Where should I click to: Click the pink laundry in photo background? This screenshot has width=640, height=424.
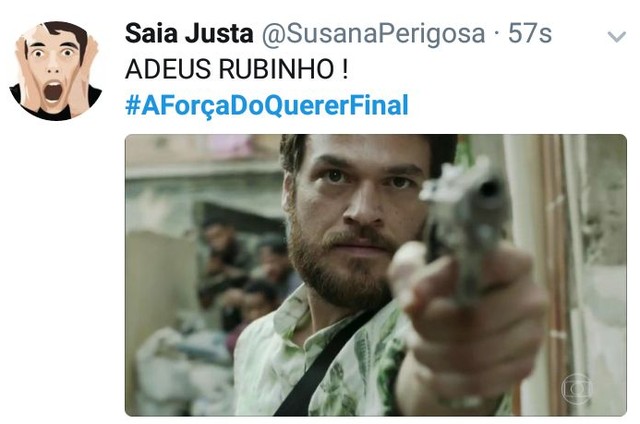pos(233,146)
